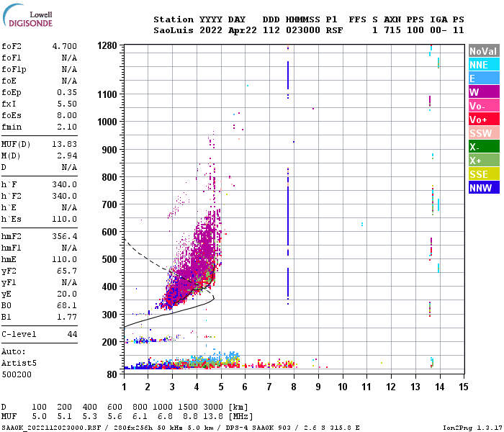504x432 pixels.
Task: Click the hmE value 110.0
Action: (65, 259)
